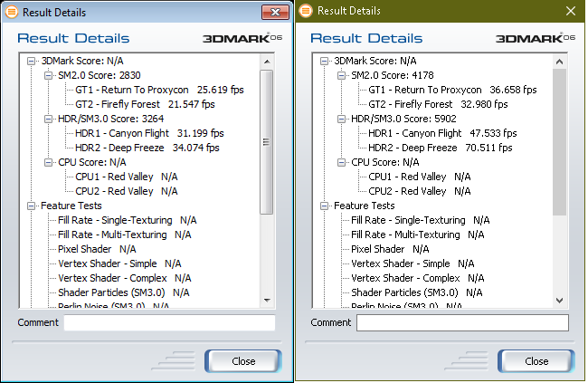Click the window icon beside the red close button's title bar

click(x=12, y=12)
